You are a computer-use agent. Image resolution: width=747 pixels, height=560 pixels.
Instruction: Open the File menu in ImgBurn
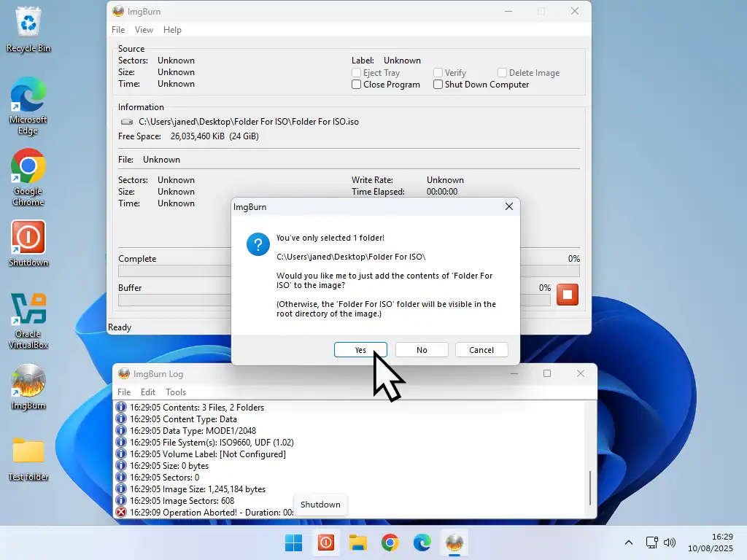tap(118, 29)
